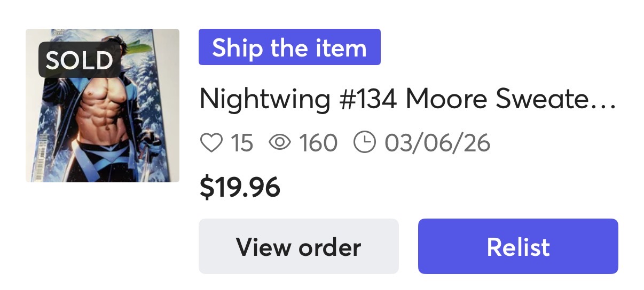Click the likes count of 15
Image resolution: width=644 pixels, height=290 pixels.
(x=241, y=143)
